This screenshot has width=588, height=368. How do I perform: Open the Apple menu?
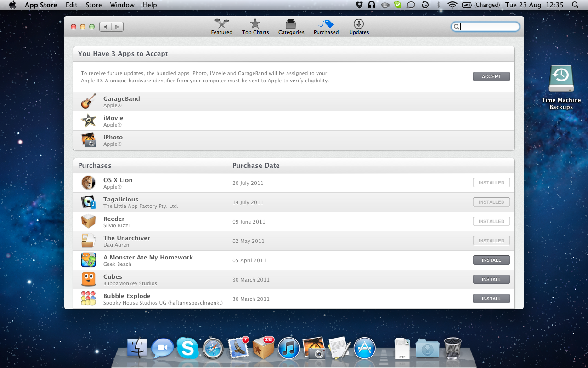click(12, 5)
